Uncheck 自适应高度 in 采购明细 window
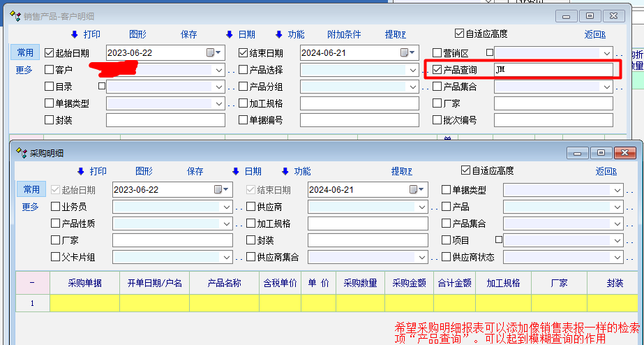644x345 pixels. pos(466,171)
